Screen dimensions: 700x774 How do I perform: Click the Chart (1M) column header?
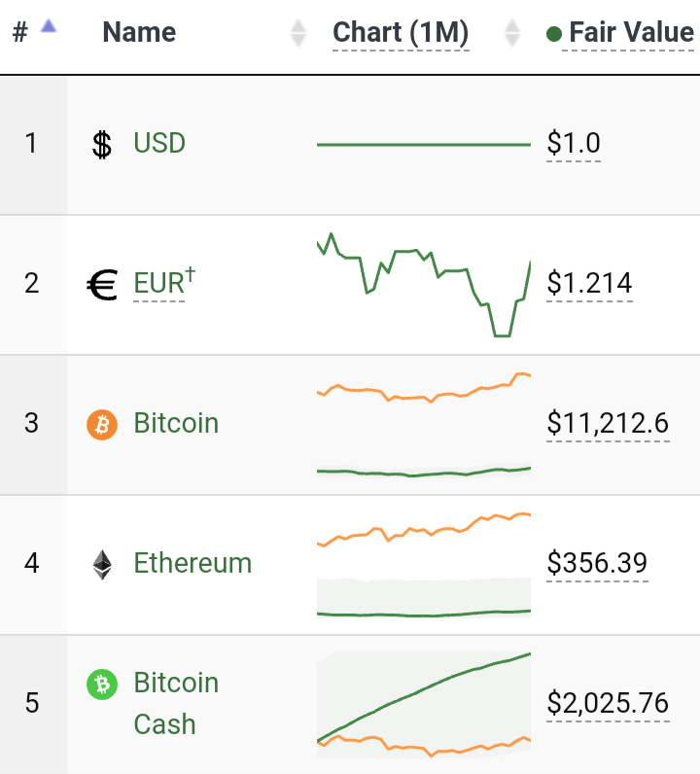click(401, 33)
